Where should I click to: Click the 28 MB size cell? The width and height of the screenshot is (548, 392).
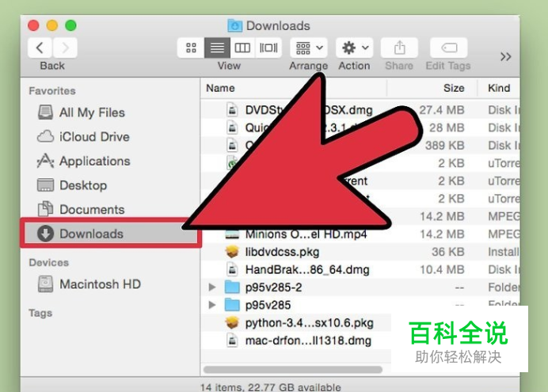tap(447, 127)
